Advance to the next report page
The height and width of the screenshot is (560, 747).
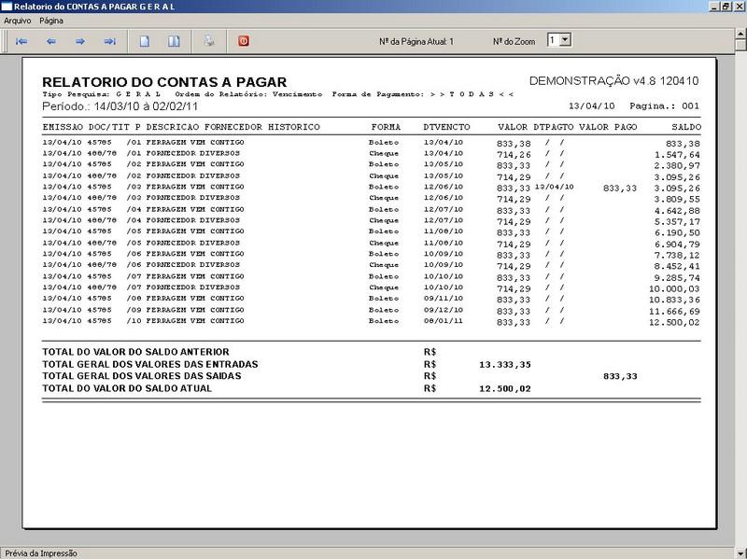[80, 41]
